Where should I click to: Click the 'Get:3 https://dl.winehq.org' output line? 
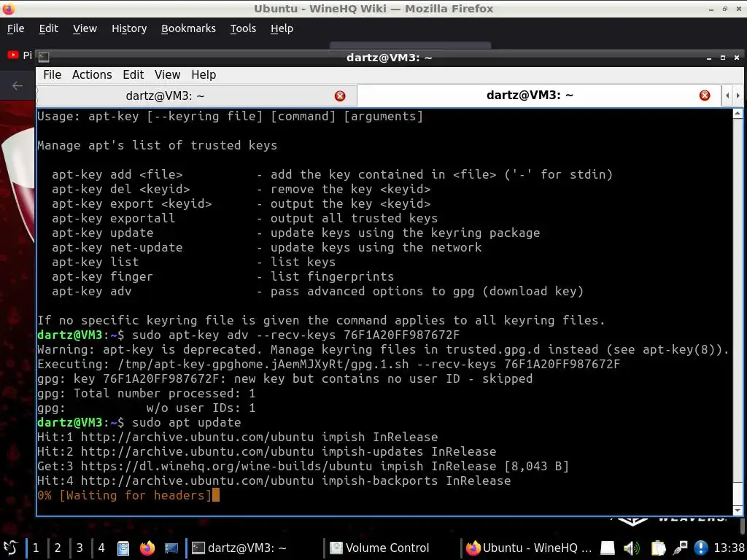pyautogui.click(x=303, y=466)
